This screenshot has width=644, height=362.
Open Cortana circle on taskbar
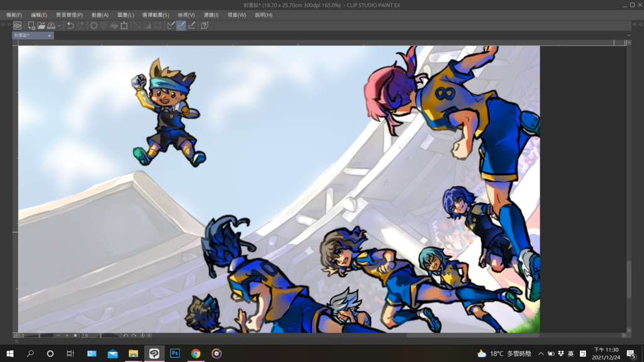tap(50, 353)
